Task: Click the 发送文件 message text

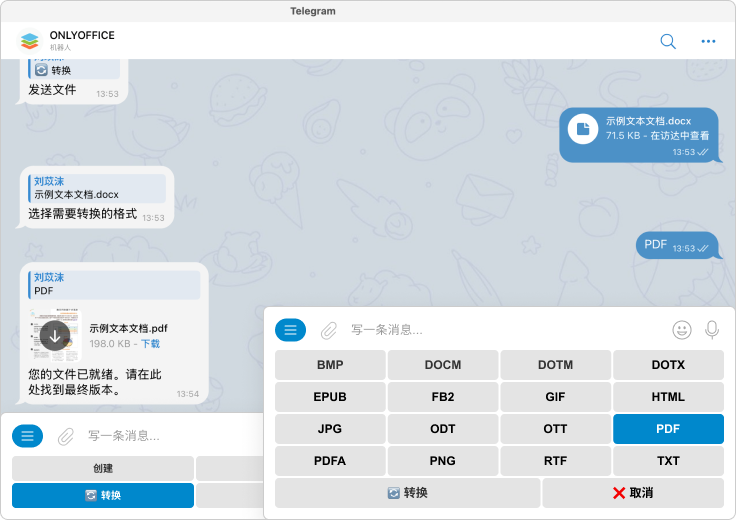Action: coord(52,90)
